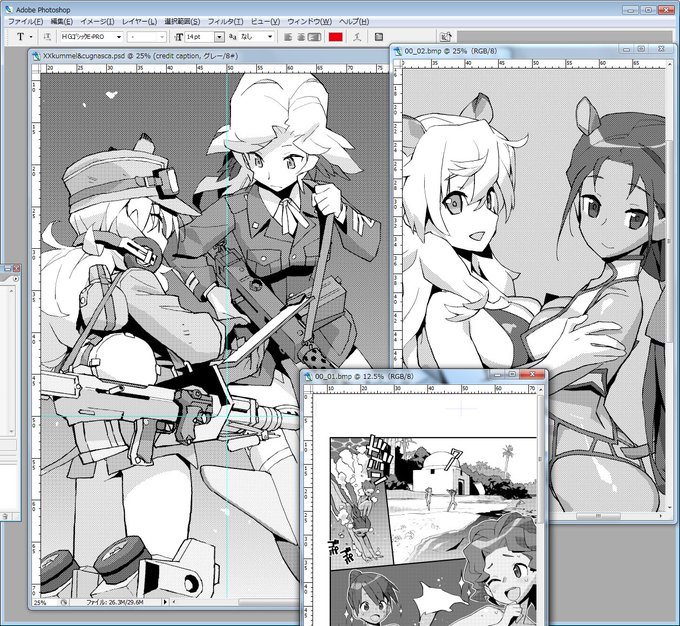Close the small left palette window
The height and width of the screenshot is (626, 680).
coord(16,269)
